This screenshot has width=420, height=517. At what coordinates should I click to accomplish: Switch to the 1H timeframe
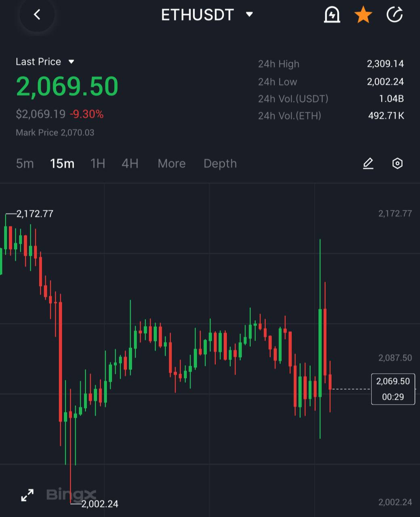point(98,164)
